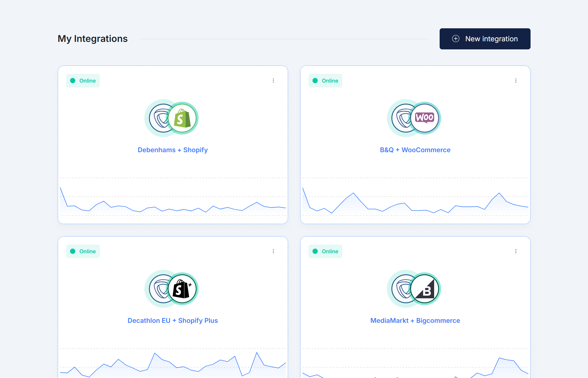Click the green Shopify bag logo
This screenshot has width=588, height=378.
(182, 118)
